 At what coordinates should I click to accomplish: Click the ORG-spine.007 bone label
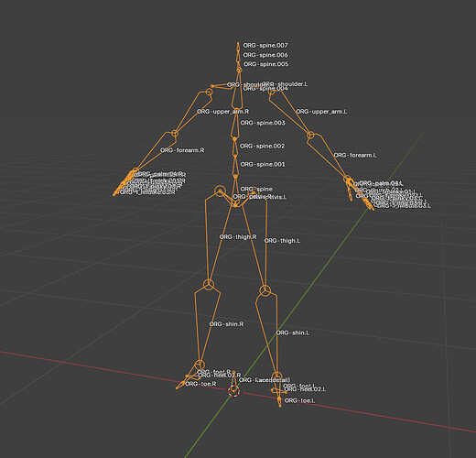pos(265,46)
